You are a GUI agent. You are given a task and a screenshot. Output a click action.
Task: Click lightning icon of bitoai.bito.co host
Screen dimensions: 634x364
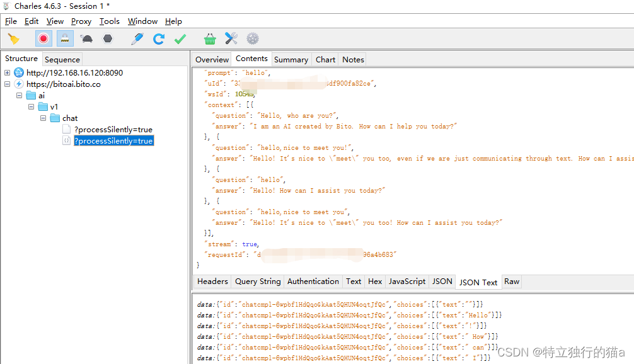point(19,84)
